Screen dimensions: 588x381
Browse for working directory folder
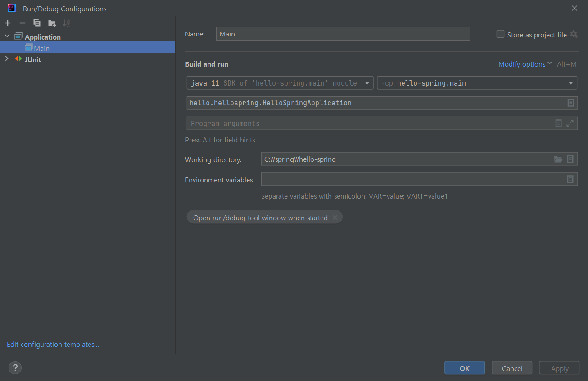(x=558, y=159)
